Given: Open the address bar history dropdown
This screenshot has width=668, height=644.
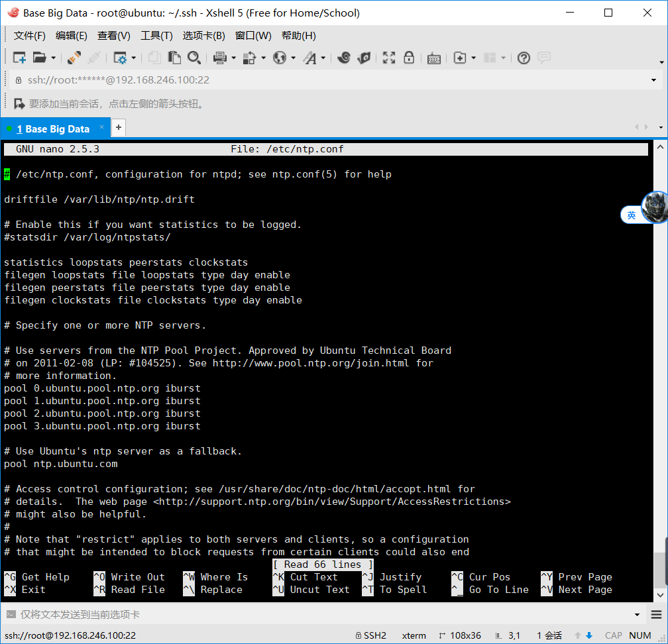Looking at the screenshot, I should (653, 80).
